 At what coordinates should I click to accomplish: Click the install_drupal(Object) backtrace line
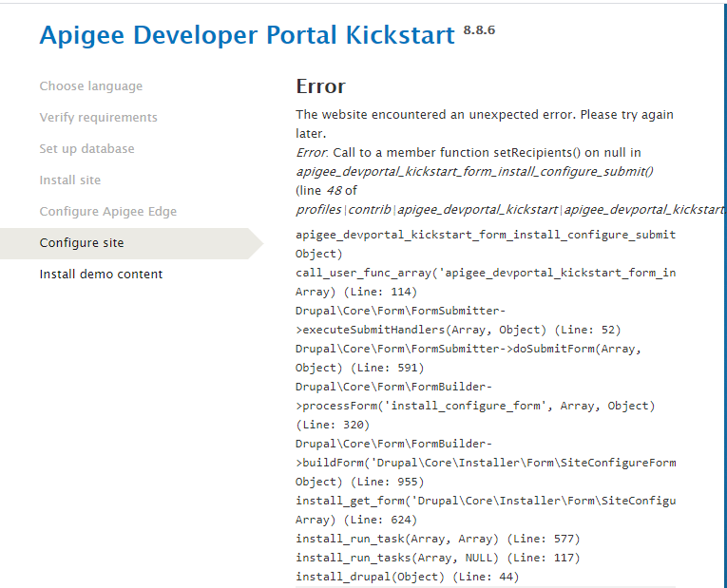(408, 577)
